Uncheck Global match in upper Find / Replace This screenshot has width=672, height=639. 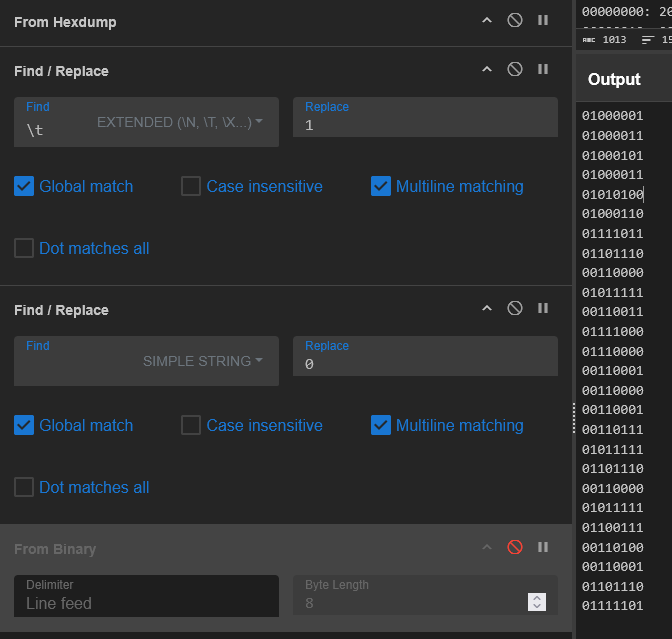pyautogui.click(x=24, y=186)
